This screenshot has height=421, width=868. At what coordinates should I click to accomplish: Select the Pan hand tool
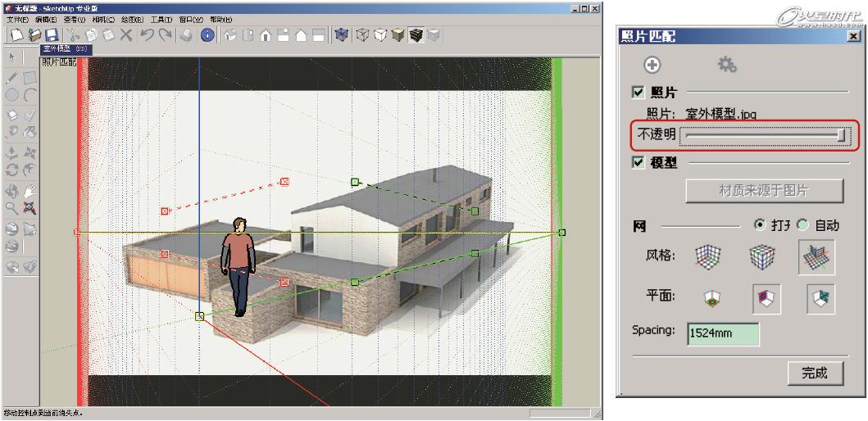click(x=30, y=191)
